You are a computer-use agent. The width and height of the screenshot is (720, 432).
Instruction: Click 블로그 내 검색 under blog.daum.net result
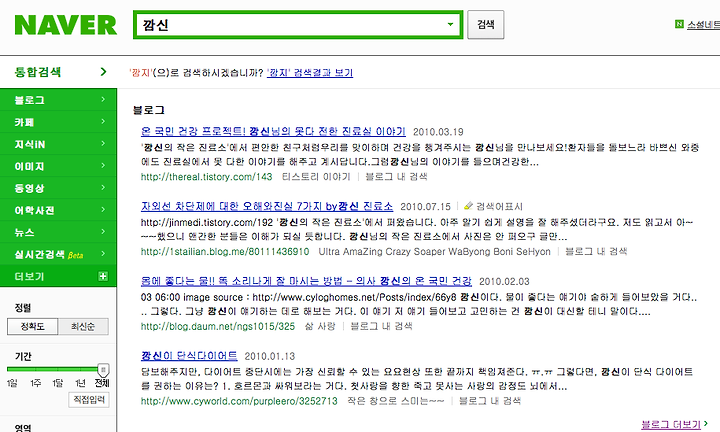point(382,326)
